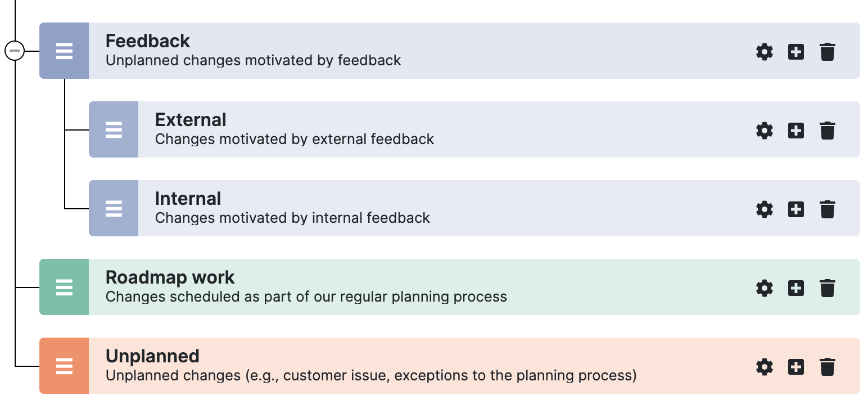Open settings for Internal subcategory
The height and width of the screenshot is (404, 868).
[x=764, y=209]
